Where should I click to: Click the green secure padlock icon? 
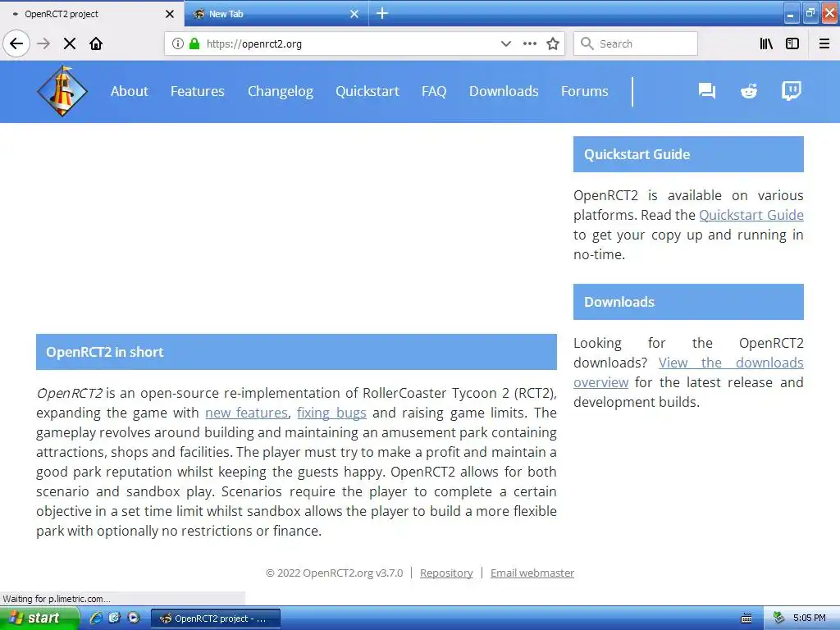[194, 43]
